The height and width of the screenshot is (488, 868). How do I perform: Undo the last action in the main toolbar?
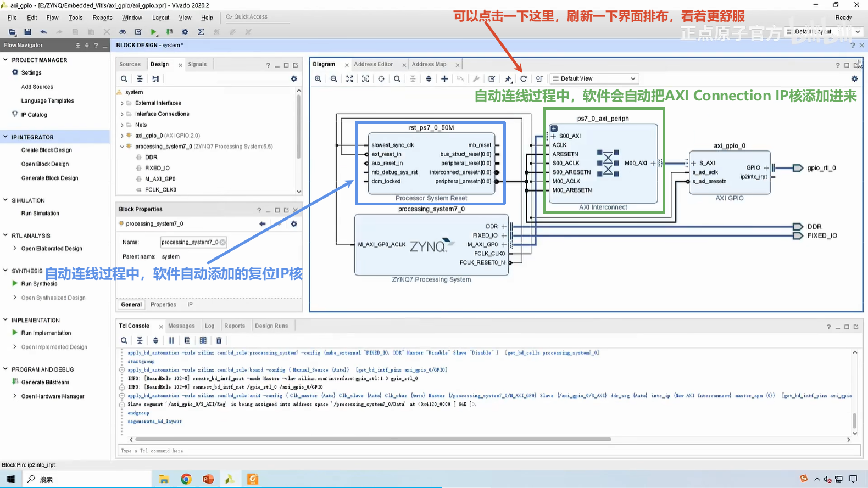(43, 32)
